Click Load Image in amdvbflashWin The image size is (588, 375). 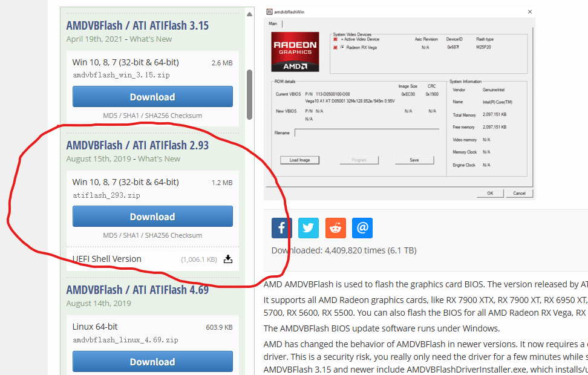click(299, 160)
